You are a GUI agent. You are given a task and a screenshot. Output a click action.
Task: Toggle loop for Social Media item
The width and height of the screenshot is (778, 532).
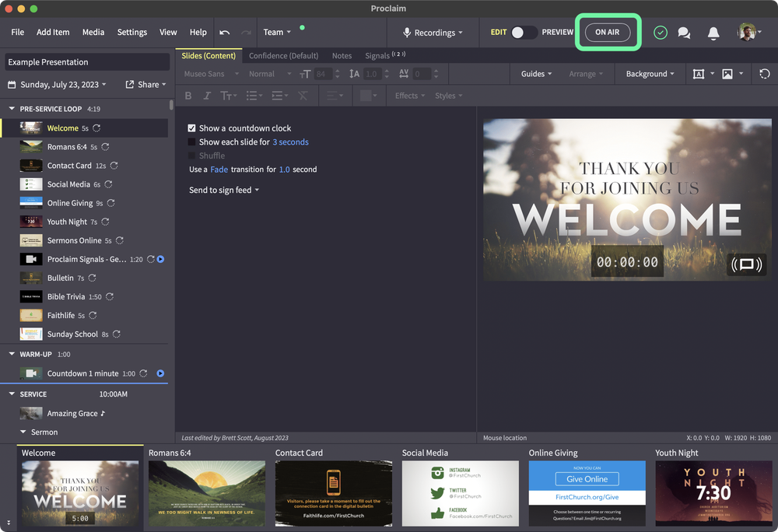point(108,184)
